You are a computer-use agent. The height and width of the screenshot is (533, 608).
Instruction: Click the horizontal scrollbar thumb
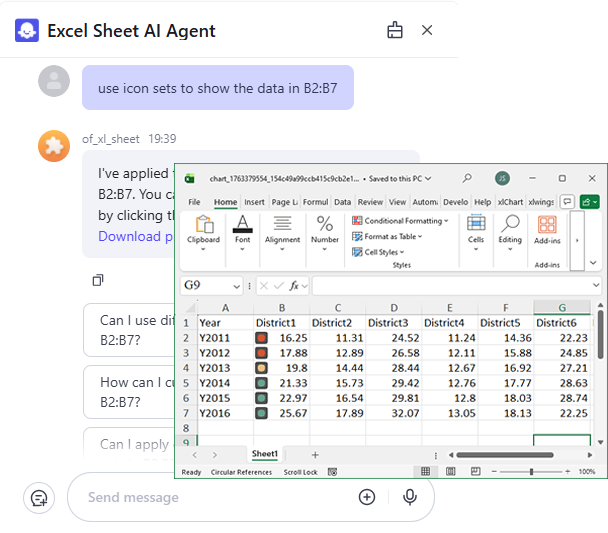[505, 455]
